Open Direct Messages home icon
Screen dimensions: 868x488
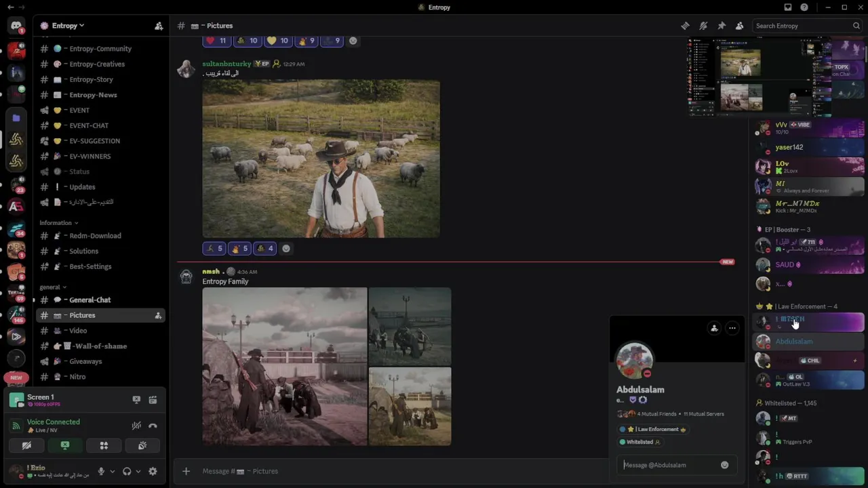pos(16,26)
